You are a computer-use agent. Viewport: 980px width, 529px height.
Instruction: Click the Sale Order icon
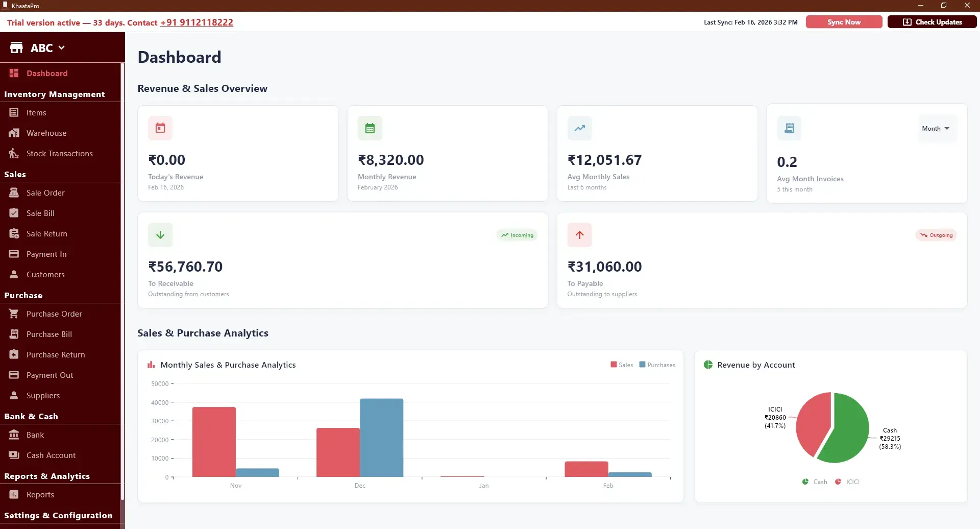(x=14, y=193)
